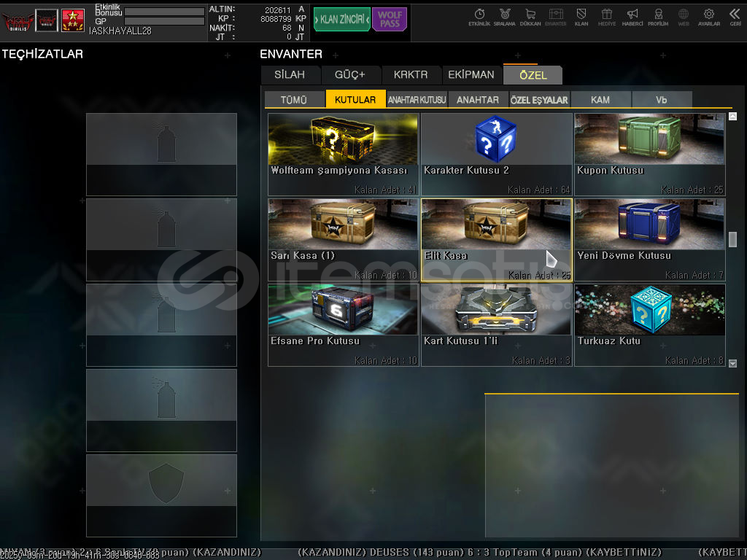Open the Ayarlar settings gear
The image size is (747, 560).
pyautogui.click(x=709, y=17)
